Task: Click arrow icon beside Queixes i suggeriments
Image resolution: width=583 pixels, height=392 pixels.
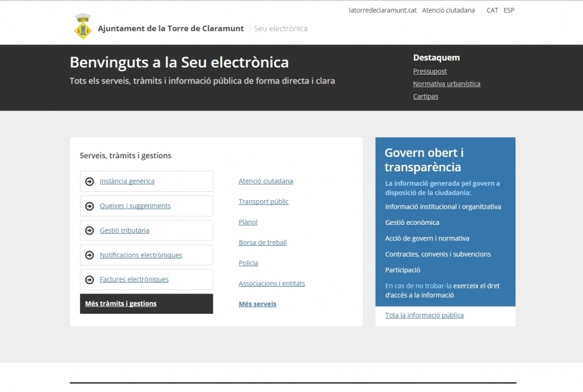Action: (x=90, y=206)
